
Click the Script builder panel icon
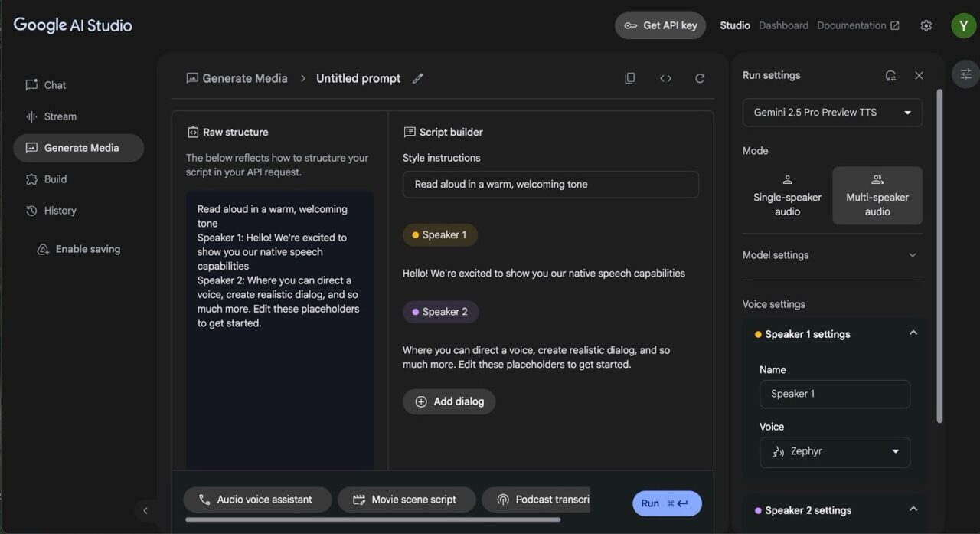click(x=410, y=133)
